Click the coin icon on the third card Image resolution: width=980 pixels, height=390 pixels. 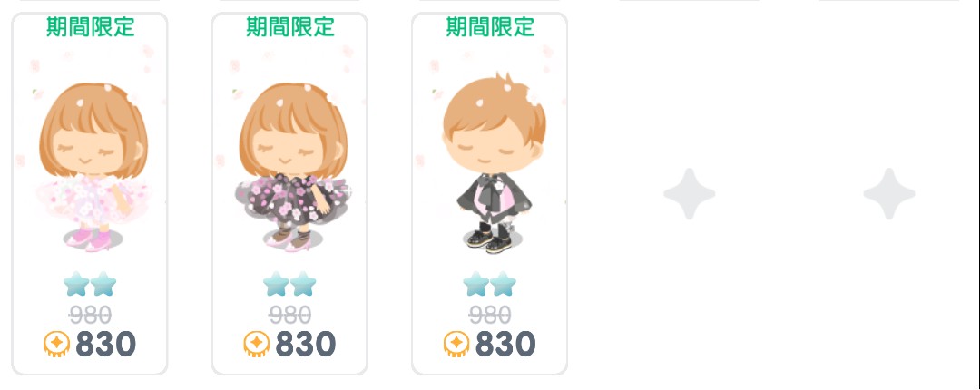coord(456,345)
